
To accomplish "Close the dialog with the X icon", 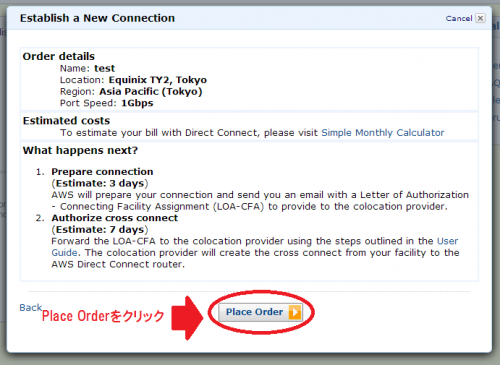I will [x=480, y=18].
